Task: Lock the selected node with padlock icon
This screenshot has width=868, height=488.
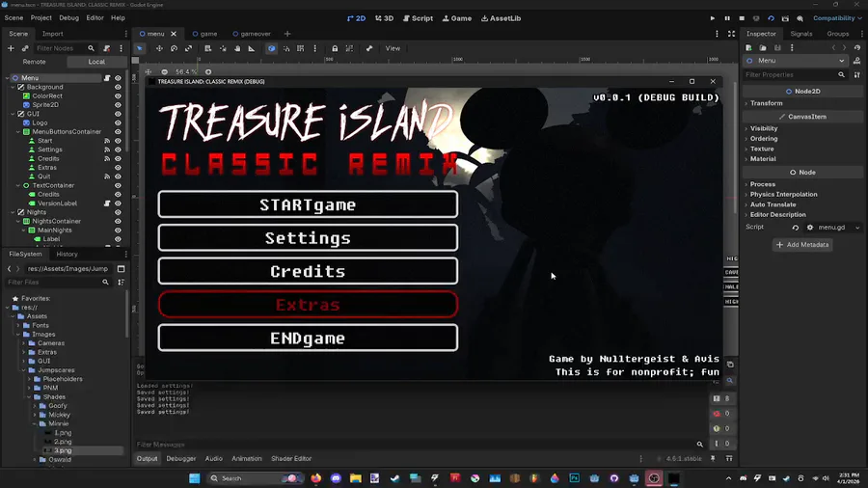Action: click(335, 48)
